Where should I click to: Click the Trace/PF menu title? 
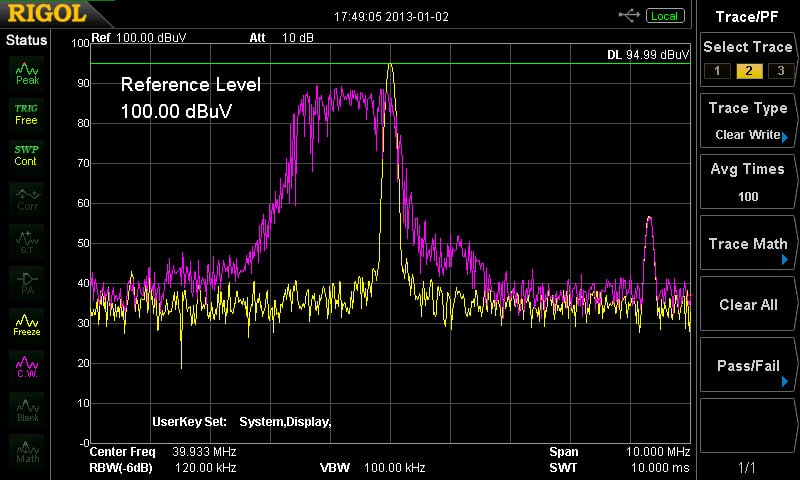click(x=747, y=17)
